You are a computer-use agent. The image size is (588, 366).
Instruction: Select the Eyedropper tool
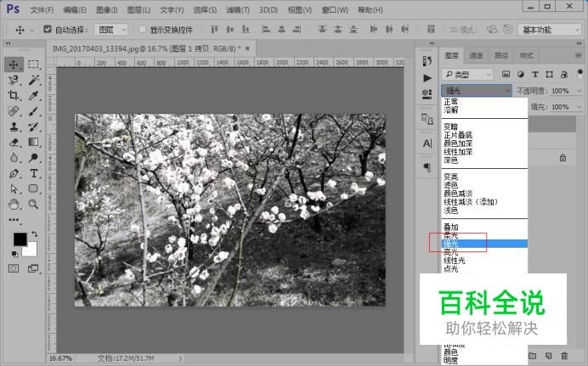[x=34, y=95]
